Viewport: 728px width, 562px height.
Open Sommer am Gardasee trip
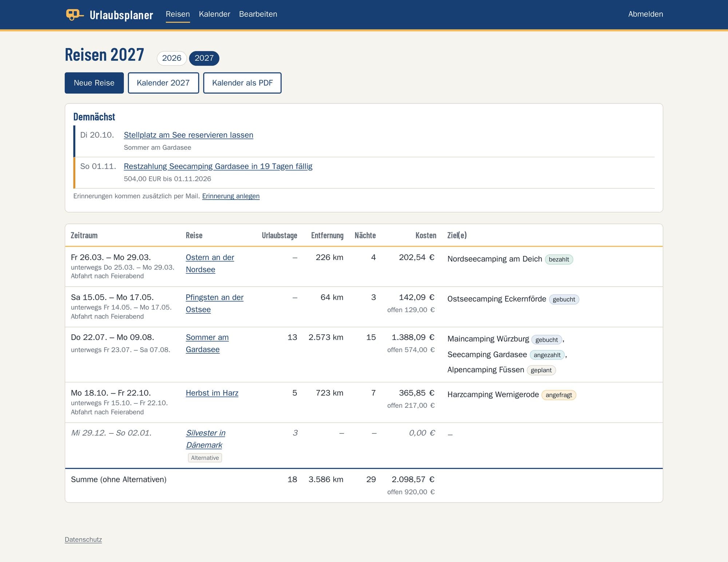(x=207, y=343)
